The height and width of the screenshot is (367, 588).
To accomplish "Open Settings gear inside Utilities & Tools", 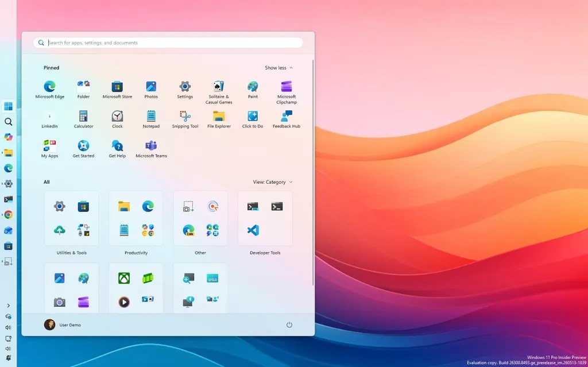I will point(59,206).
